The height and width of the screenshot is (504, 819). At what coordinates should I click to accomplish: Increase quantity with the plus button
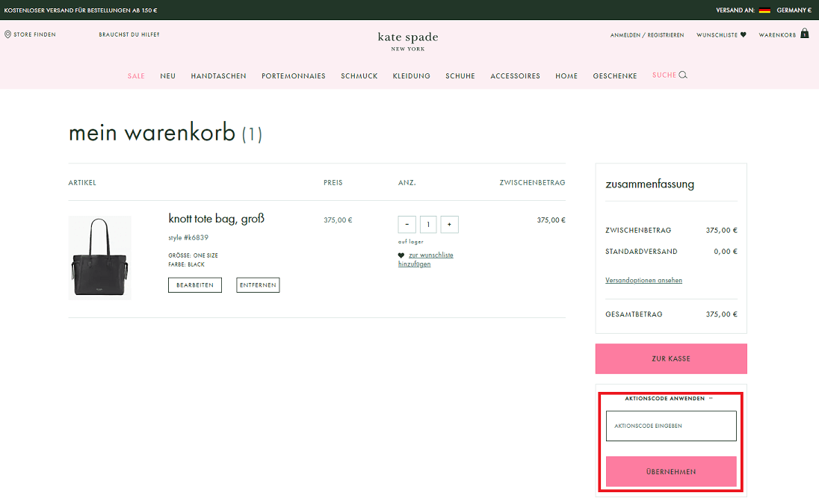449,224
